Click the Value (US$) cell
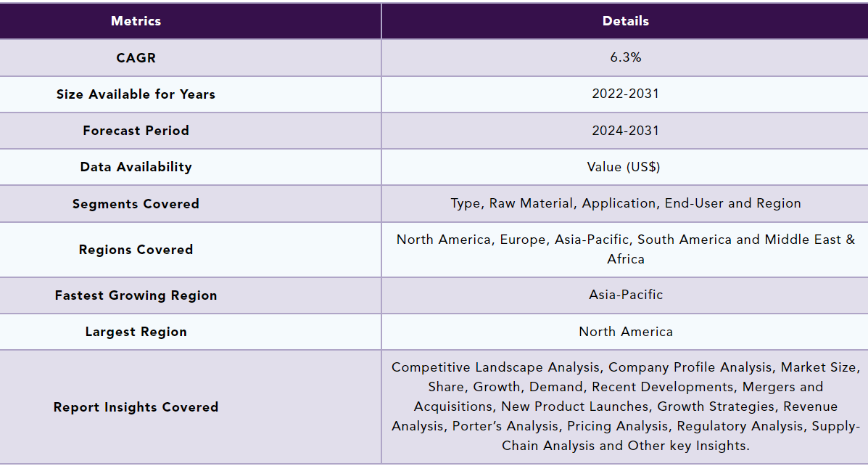Viewport: 868px width, 466px height. 625,167
